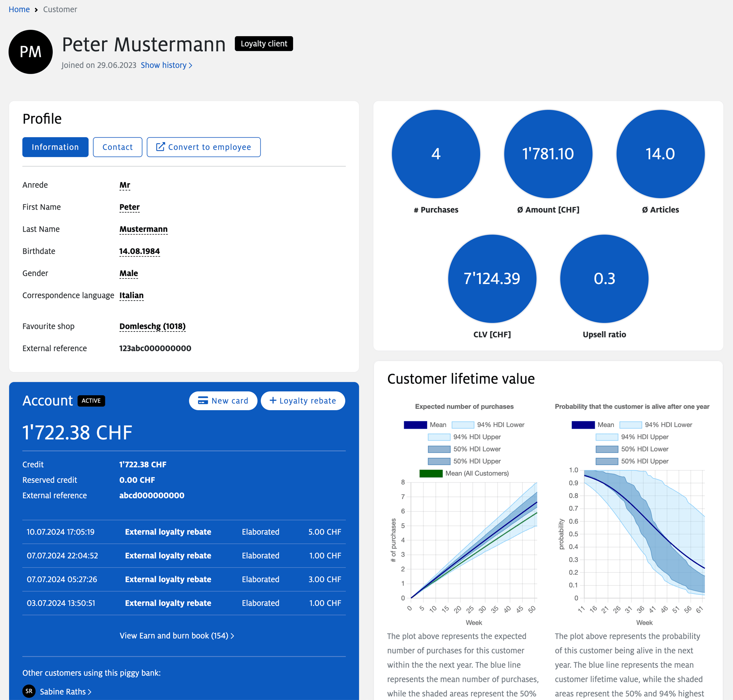Edit the Correspondence language value Italian
This screenshot has width=733, height=700.
(131, 295)
